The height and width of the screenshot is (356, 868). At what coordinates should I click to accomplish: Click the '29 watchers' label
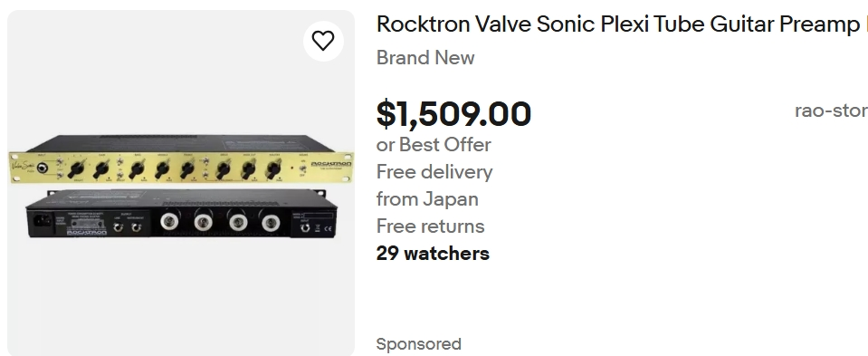point(433,253)
